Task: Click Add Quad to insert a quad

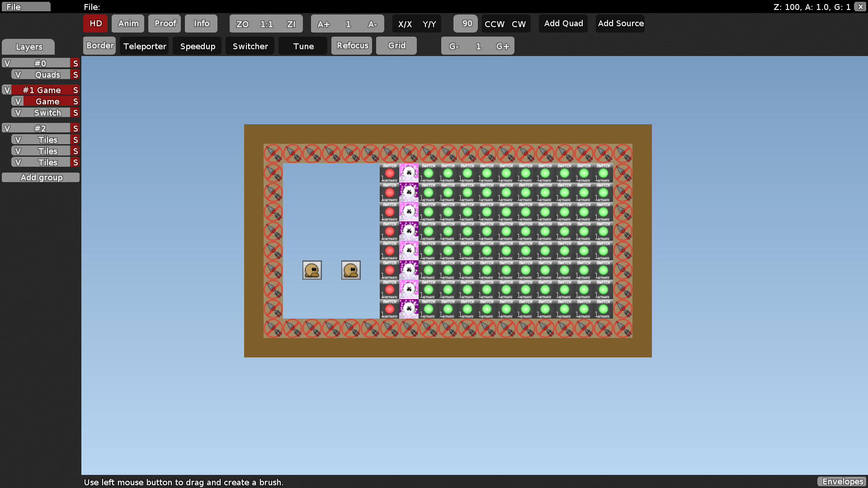Action: (x=562, y=23)
